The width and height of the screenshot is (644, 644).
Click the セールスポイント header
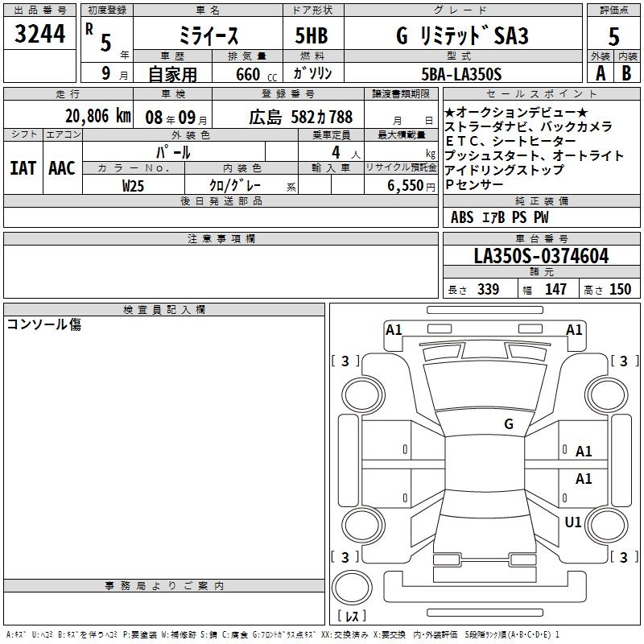coord(541,93)
